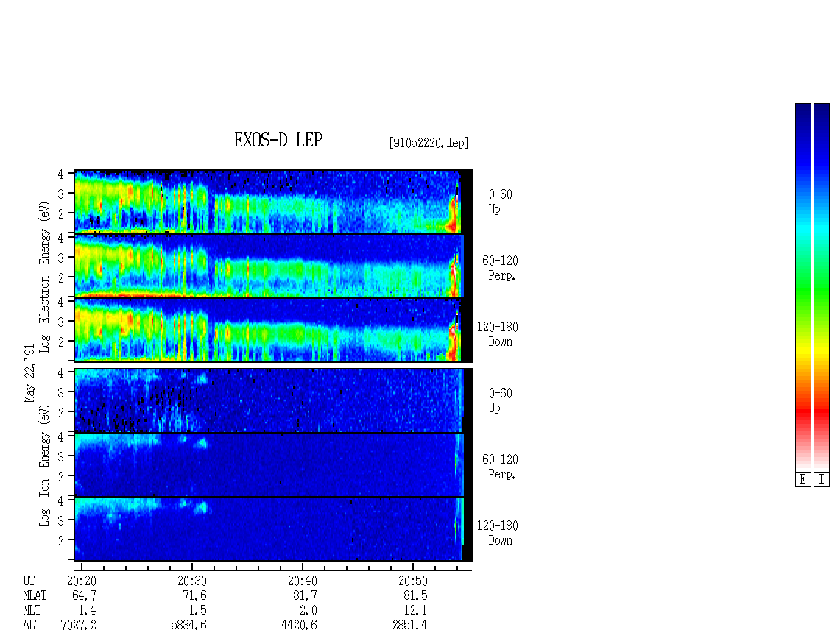This screenshot has height=644, width=832.
Task: Click the 60-120 Perp. label beside the ion panels
Action: pos(500,467)
